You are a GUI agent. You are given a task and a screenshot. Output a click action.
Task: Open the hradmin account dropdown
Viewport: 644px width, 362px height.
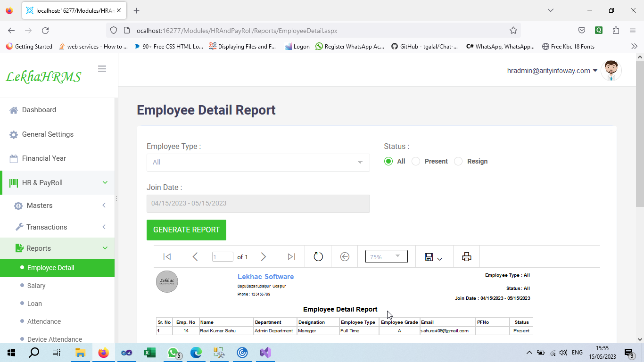(552, 71)
